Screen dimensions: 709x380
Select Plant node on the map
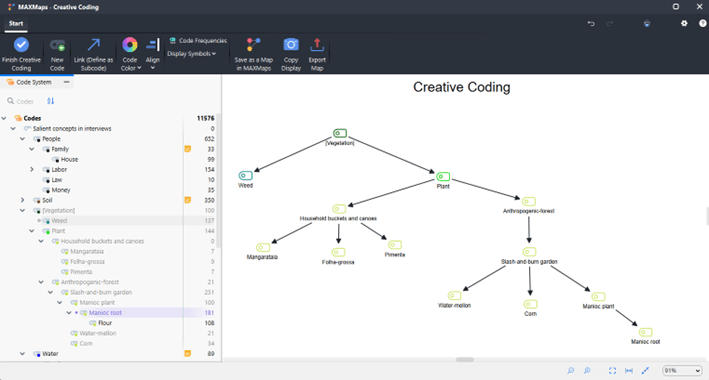click(443, 176)
